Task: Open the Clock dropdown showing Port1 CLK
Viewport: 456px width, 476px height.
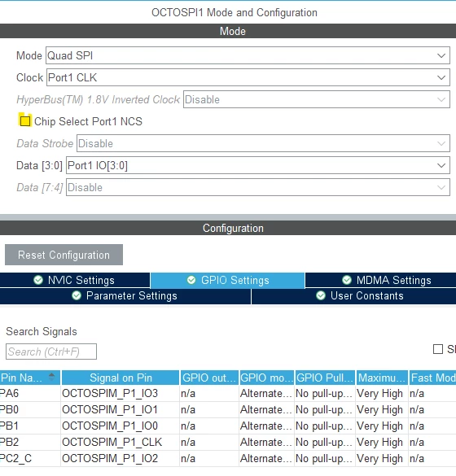Action: coord(248,77)
